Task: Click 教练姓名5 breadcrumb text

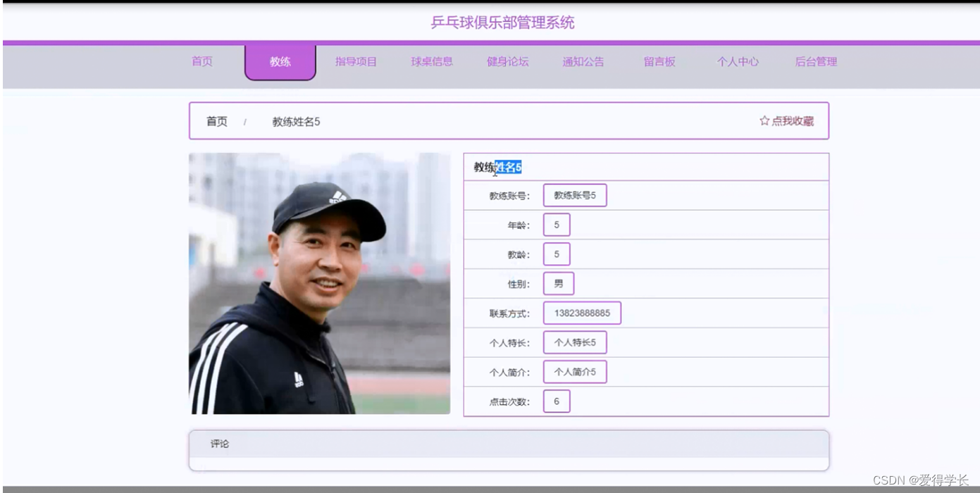Action: tap(296, 122)
